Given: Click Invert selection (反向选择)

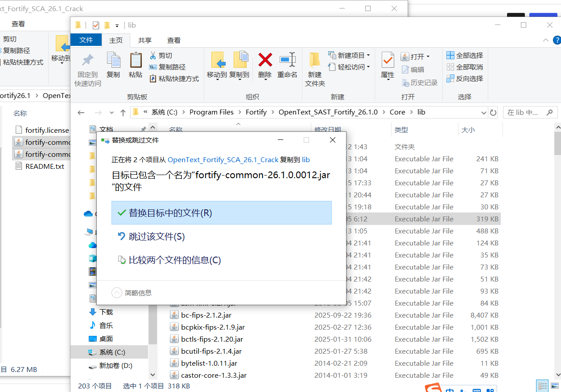Looking at the screenshot, I should click(465, 78).
